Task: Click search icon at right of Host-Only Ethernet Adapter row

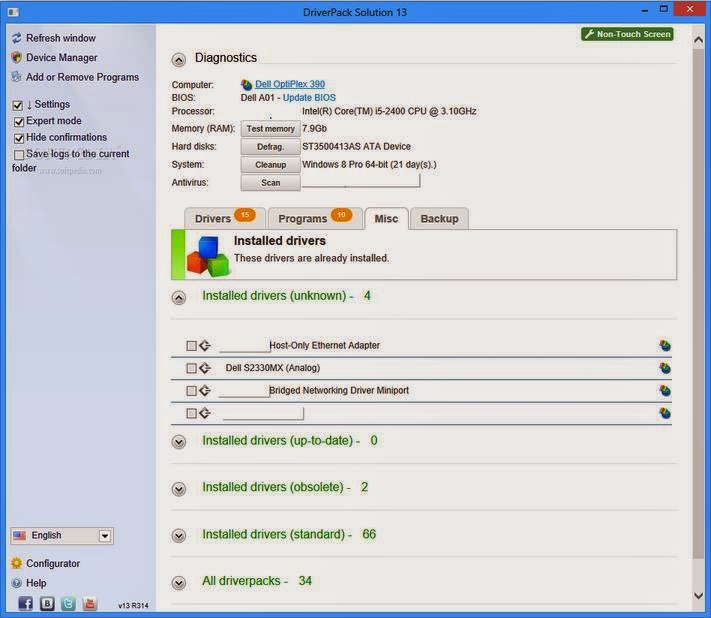Action: [x=665, y=345]
